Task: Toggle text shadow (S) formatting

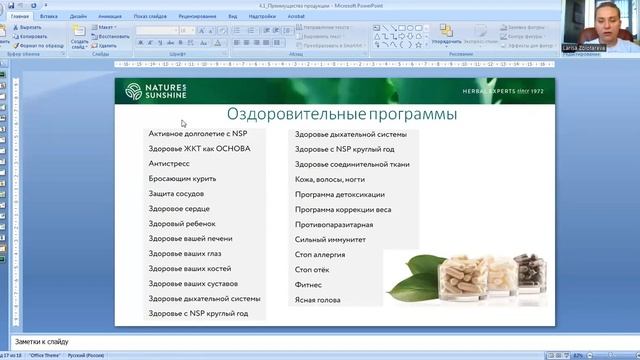Action: (x=180, y=42)
